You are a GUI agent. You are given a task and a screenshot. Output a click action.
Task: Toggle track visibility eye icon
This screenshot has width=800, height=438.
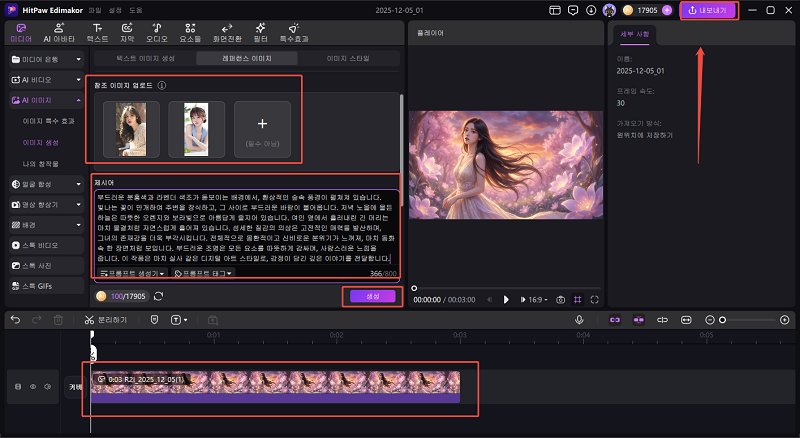click(33, 387)
